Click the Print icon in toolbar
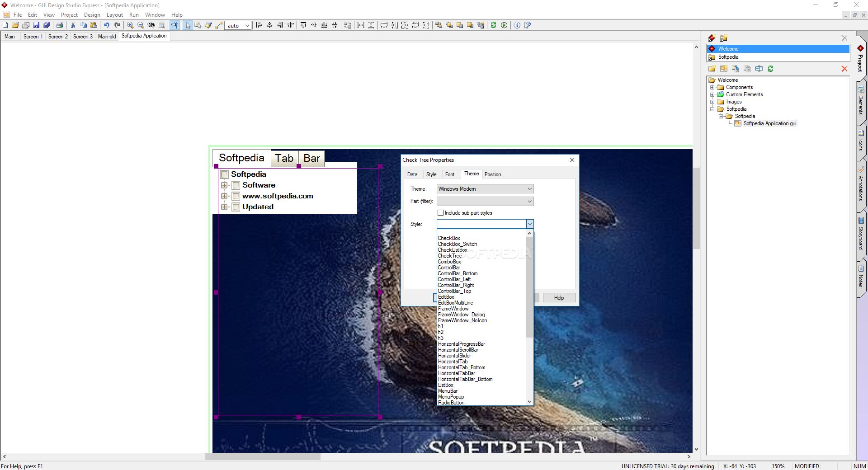The height and width of the screenshot is (470, 868). click(x=59, y=25)
